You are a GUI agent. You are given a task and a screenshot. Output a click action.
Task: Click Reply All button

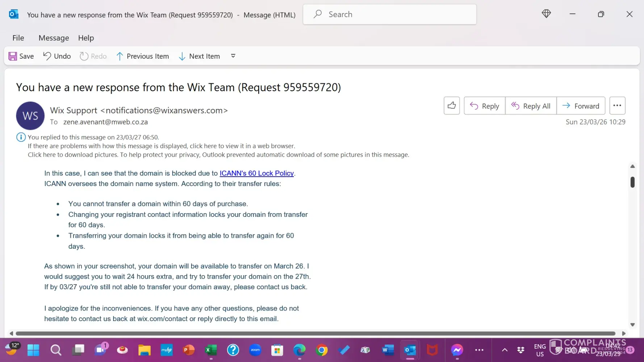point(531,106)
